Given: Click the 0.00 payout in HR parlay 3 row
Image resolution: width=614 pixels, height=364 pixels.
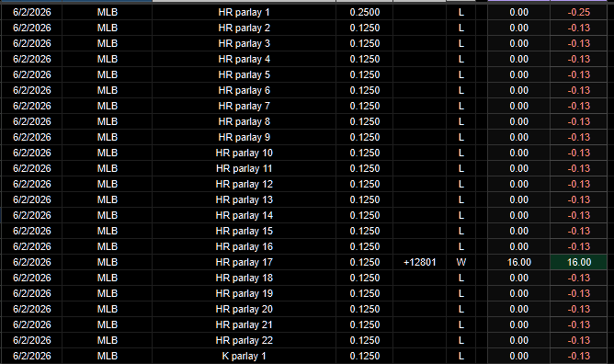Looking at the screenshot, I should tap(518, 43).
